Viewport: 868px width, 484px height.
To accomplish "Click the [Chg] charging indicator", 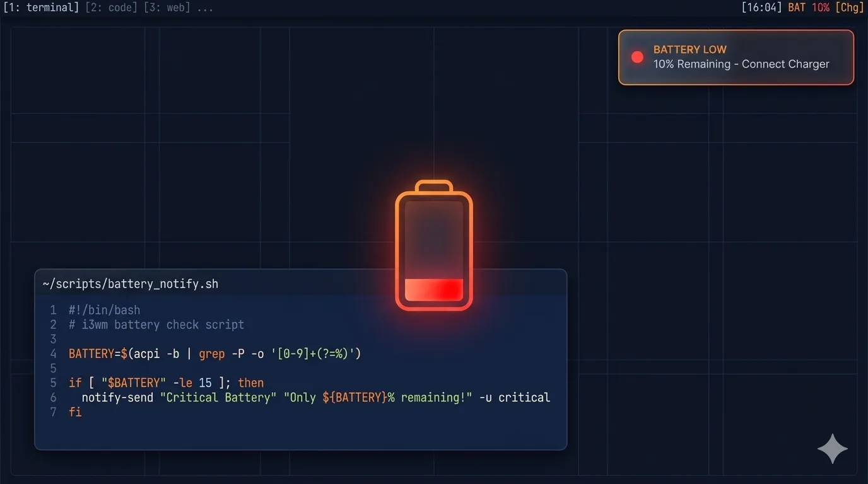I will click(x=849, y=8).
